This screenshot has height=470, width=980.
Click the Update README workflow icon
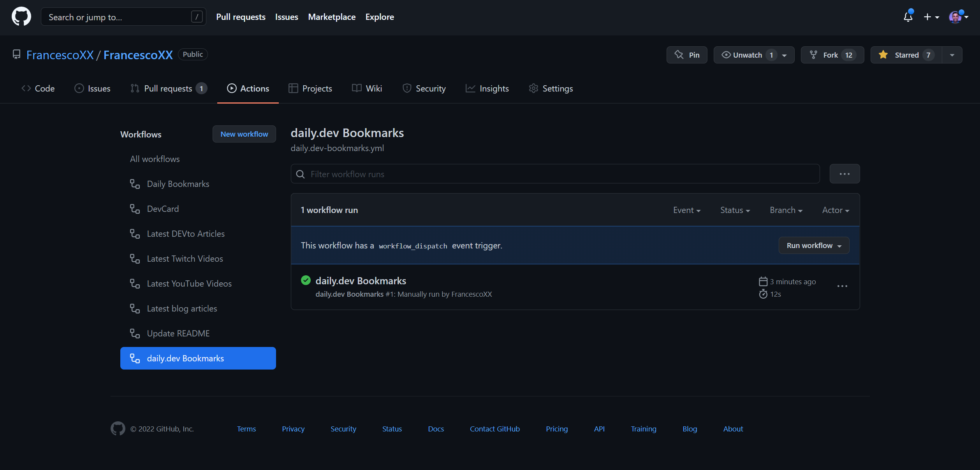(135, 333)
